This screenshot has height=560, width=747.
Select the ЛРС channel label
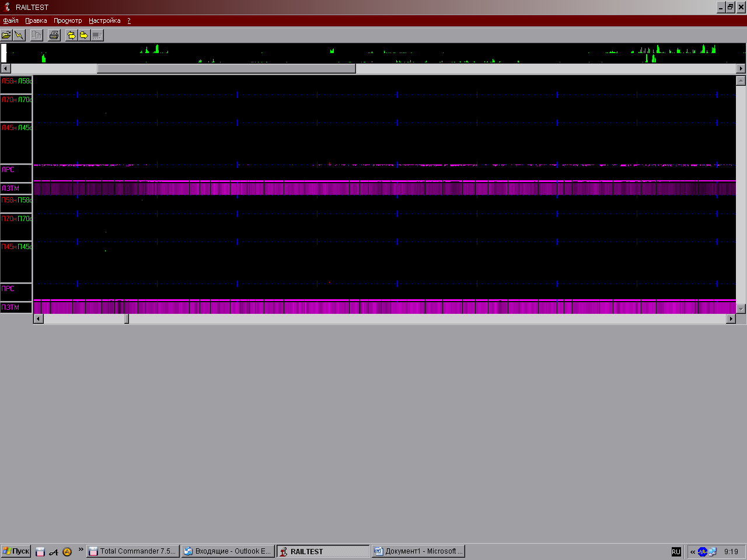click(x=16, y=173)
